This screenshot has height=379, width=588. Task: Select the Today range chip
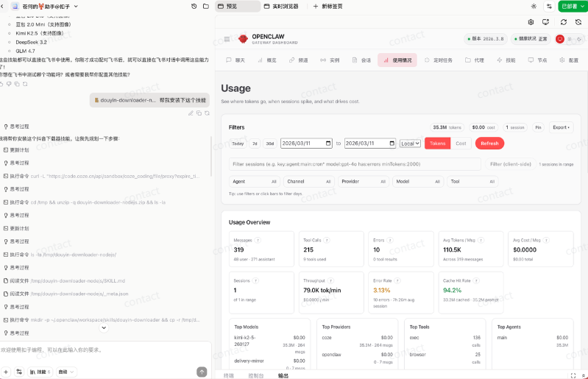click(238, 144)
